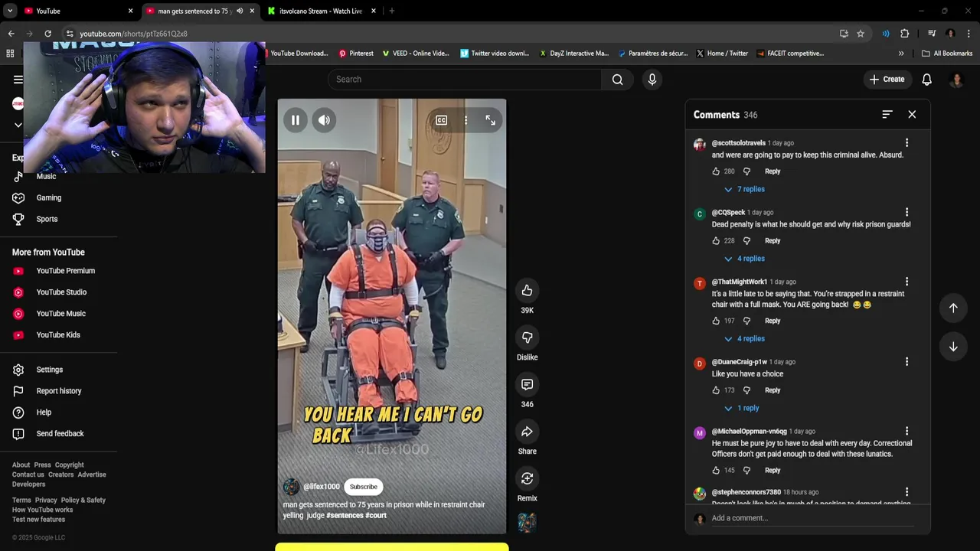980x551 pixels.
Task: Remix this Short
Action: pyautogui.click(x=527, y=478)
